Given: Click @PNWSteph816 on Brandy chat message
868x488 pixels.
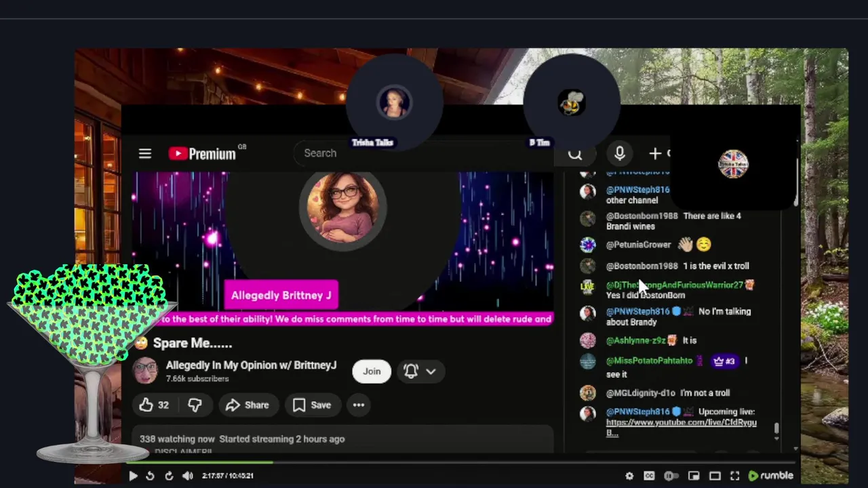Looking at the screenshot, I should tap(637, 311).
